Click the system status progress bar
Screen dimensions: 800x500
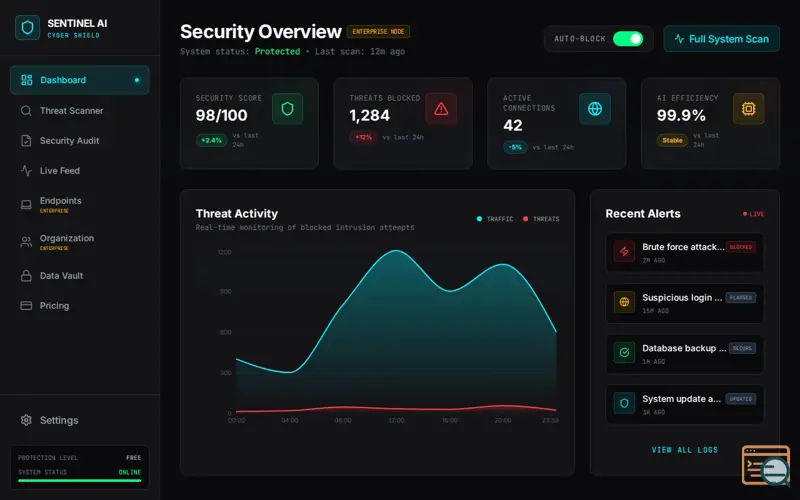80,480
